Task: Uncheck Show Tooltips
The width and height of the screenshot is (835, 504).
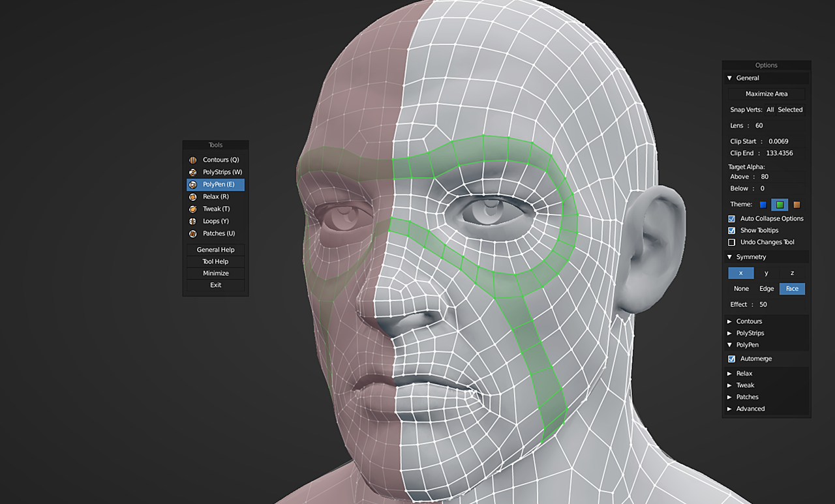Action: coord(731,230)
